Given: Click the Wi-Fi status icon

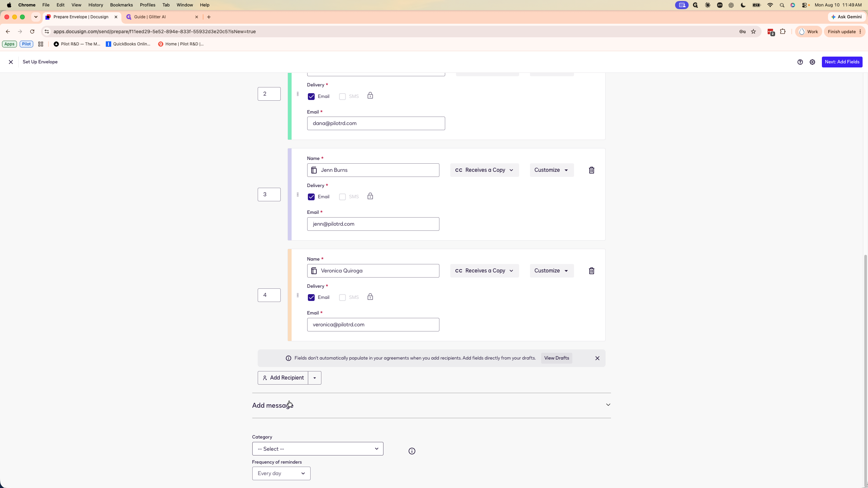Looking at the screenshot, I should click(x=770, y=5).
